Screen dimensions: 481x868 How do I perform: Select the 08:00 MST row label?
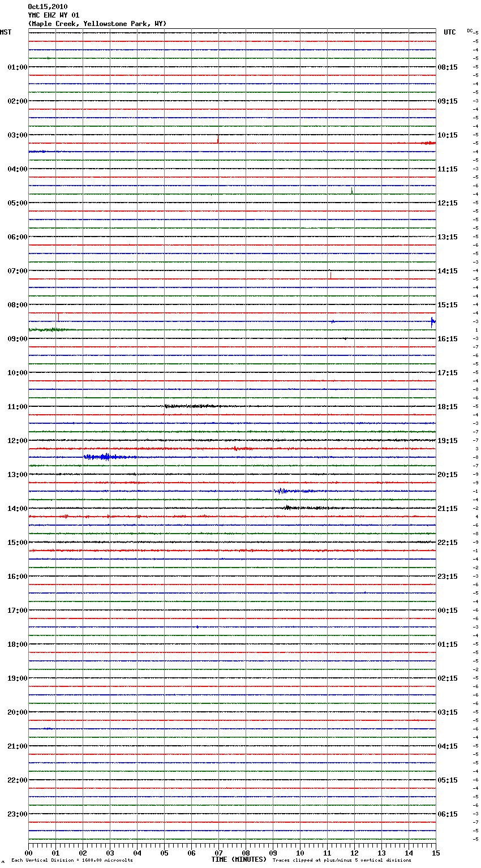(17, 305)
